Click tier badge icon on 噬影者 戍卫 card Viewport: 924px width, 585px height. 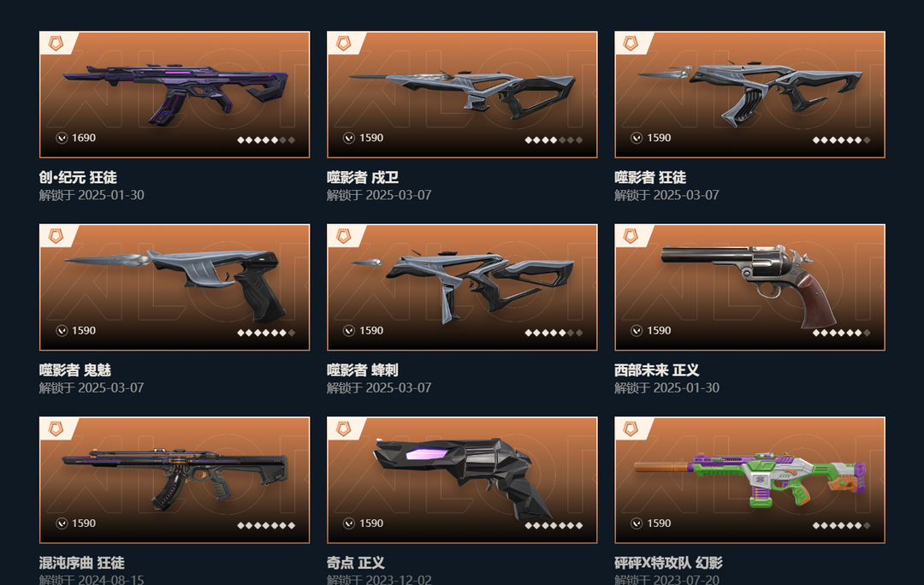tap(344, 43)
